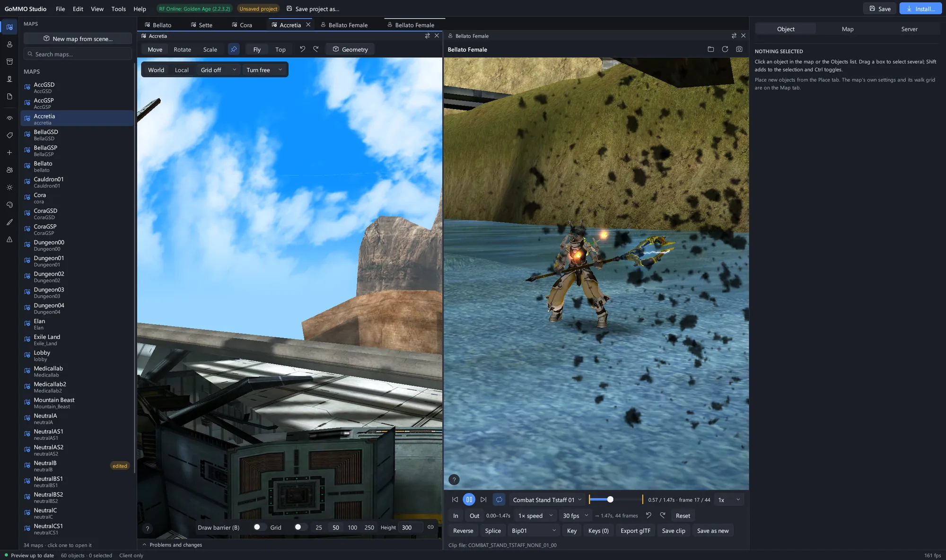Expand the Problems and changes panel
This screenshot has width=946, height=560.
tap(172, 545)
